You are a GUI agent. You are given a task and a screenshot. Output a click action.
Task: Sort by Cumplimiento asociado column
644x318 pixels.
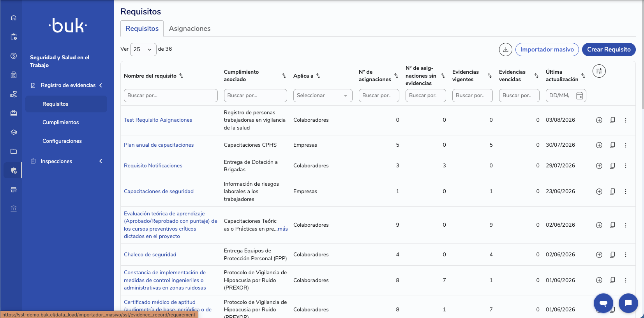[x=284, y=76]
